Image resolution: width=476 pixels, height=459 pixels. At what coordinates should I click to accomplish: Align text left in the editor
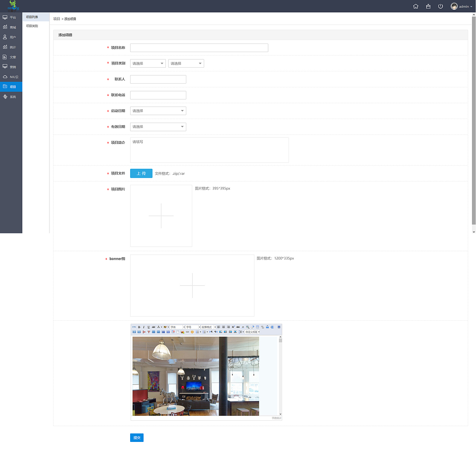click(219, 327)
